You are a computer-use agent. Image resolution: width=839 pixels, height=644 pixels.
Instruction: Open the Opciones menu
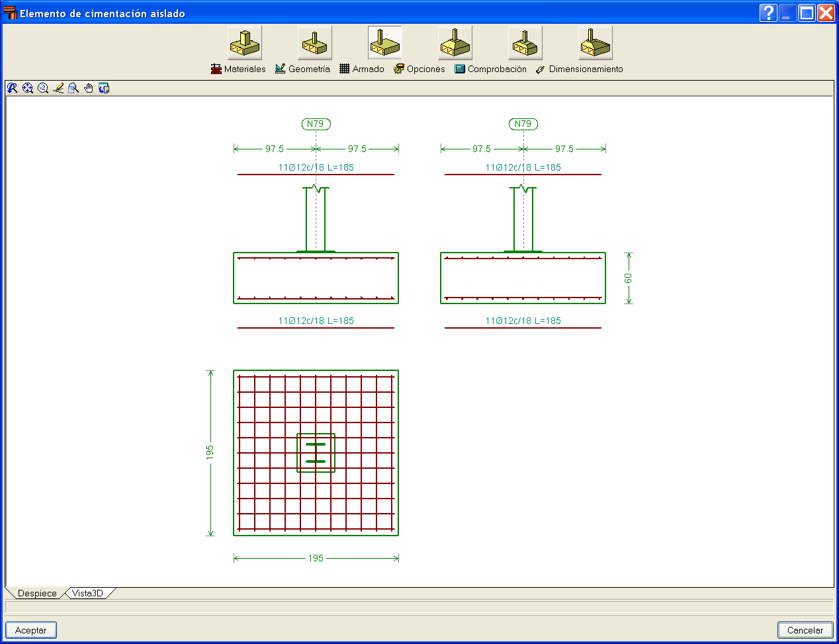(419, 69)
